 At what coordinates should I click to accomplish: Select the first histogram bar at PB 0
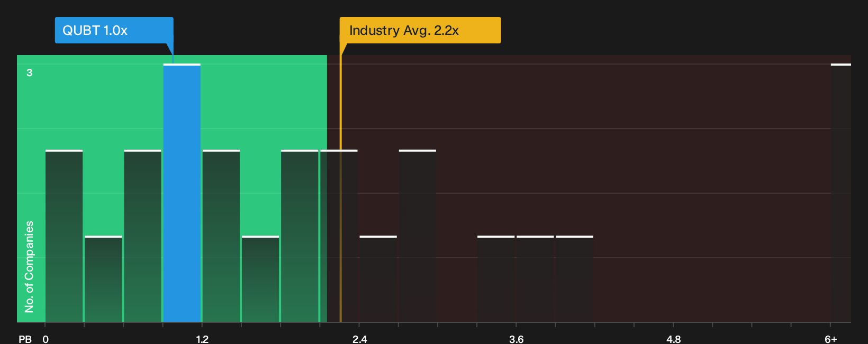[x=64, y=236]
